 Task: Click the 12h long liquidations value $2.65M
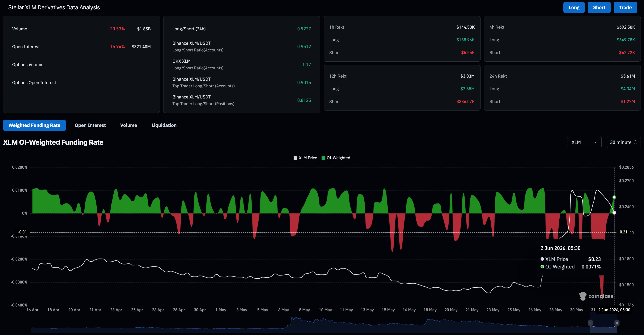point(468,89)
